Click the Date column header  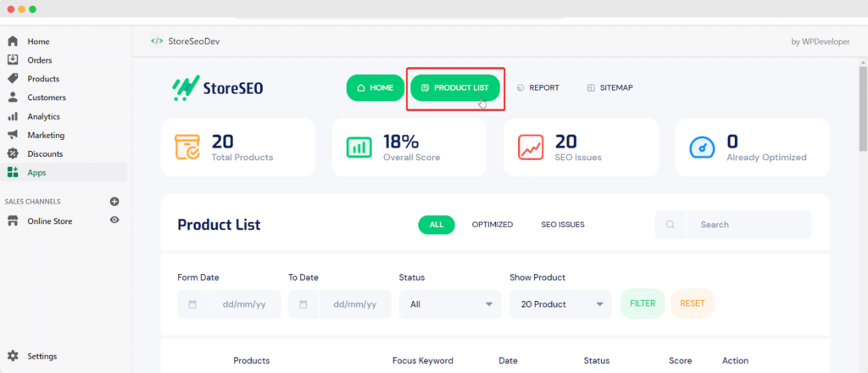tap(509, 361)
